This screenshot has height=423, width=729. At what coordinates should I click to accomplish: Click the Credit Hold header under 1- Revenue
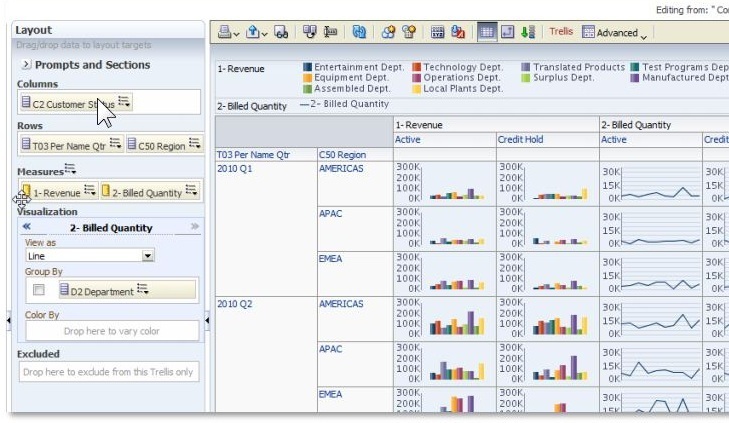click(520, 139)
